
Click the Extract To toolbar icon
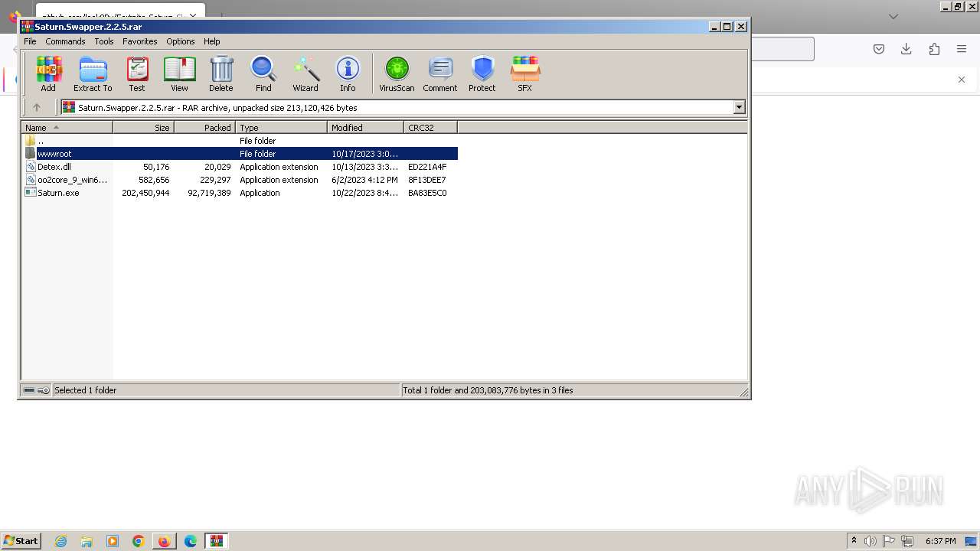(93, 74)
